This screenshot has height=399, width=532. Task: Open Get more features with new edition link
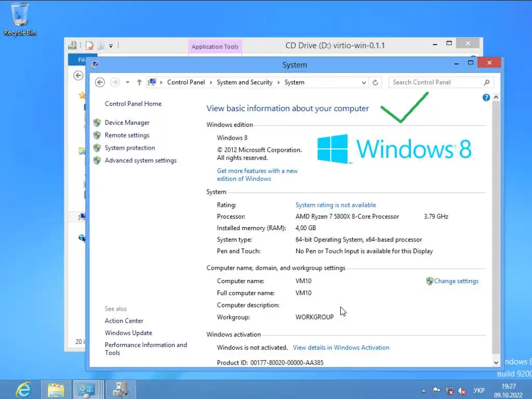click(257, 175)
